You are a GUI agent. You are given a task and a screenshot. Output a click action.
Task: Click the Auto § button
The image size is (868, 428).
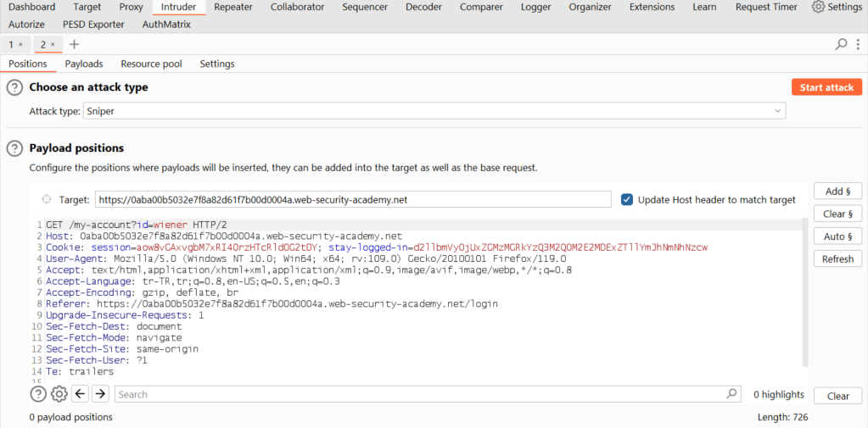point(838,236)
